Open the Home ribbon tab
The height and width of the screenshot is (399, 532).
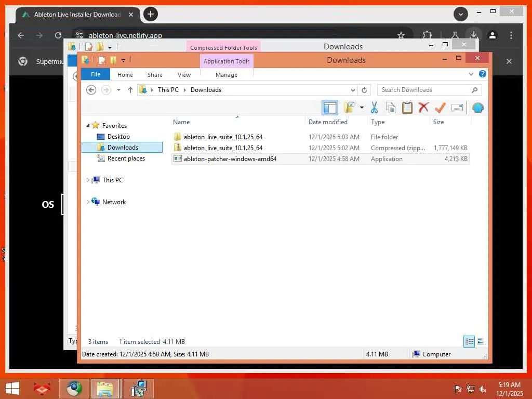pos(125,75)
